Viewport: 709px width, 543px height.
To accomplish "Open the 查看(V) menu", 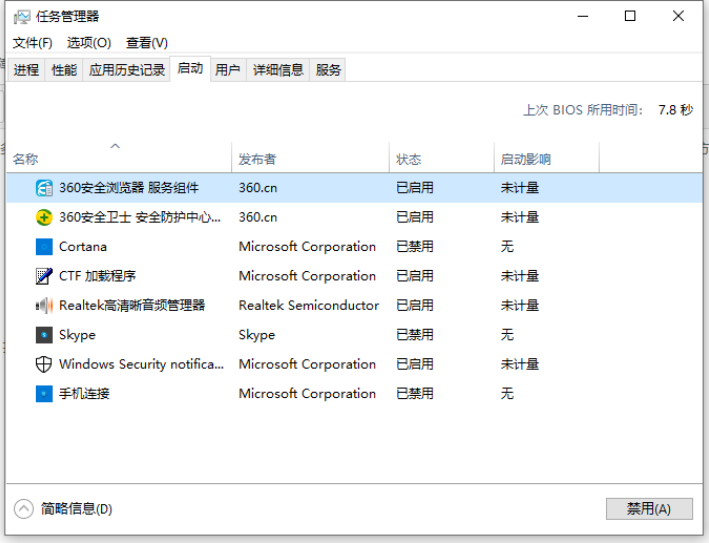I will click(x=147, y=43).
